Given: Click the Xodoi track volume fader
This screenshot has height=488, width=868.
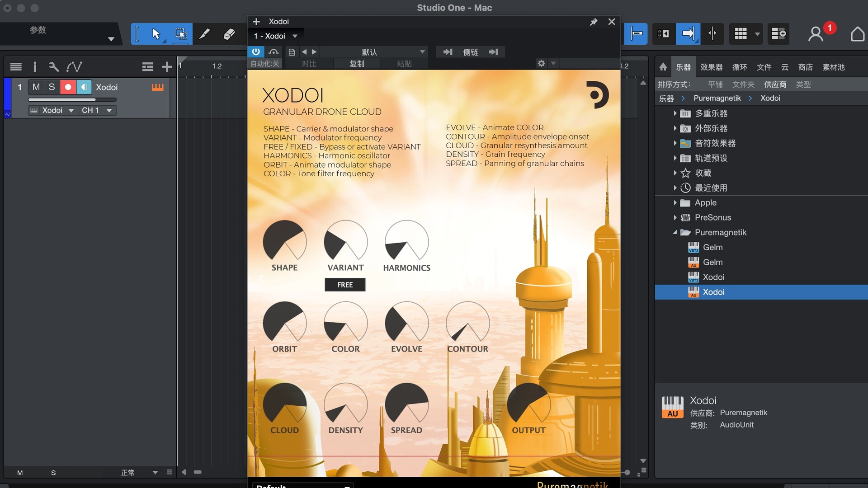Looking at the screenshot, I should 72,99.
